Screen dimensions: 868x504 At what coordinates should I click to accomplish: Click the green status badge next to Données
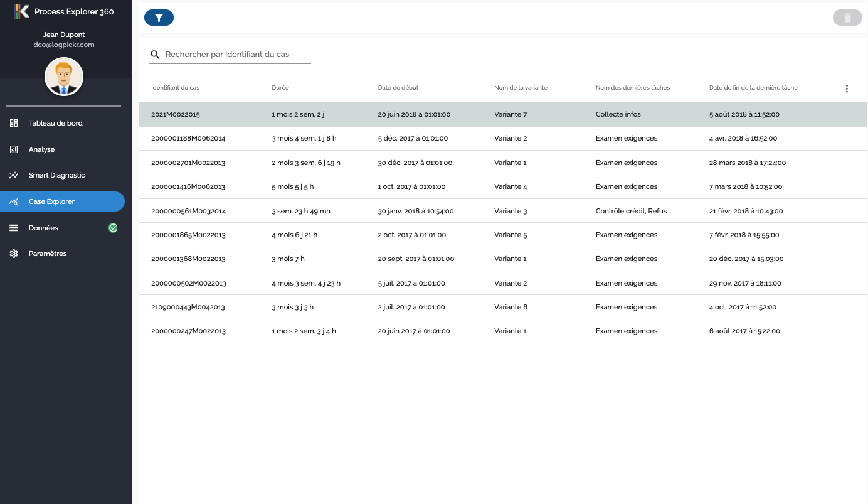click(113, 228)
